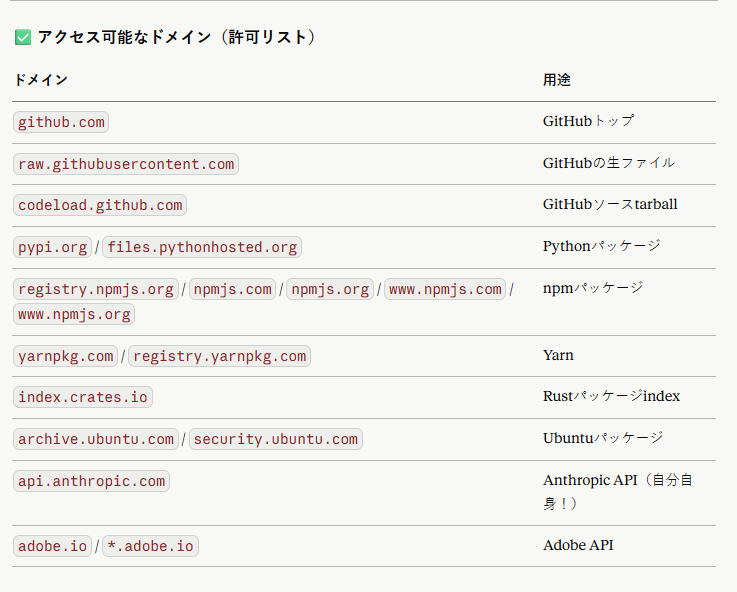Screen dimensions: 737x592
Task: Click the 用途 column header
Action: coord(557,80)
